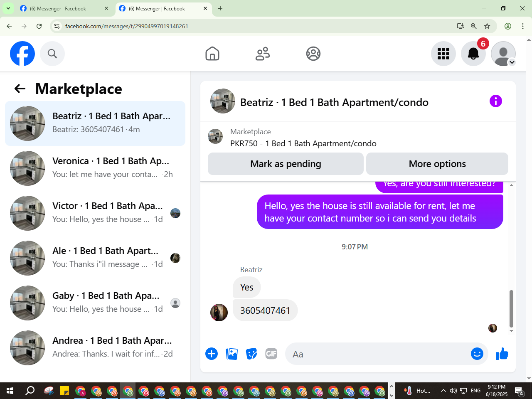
Task: Close the active Messenger tab
Action: pyautogui.click(x=205, y=8)
